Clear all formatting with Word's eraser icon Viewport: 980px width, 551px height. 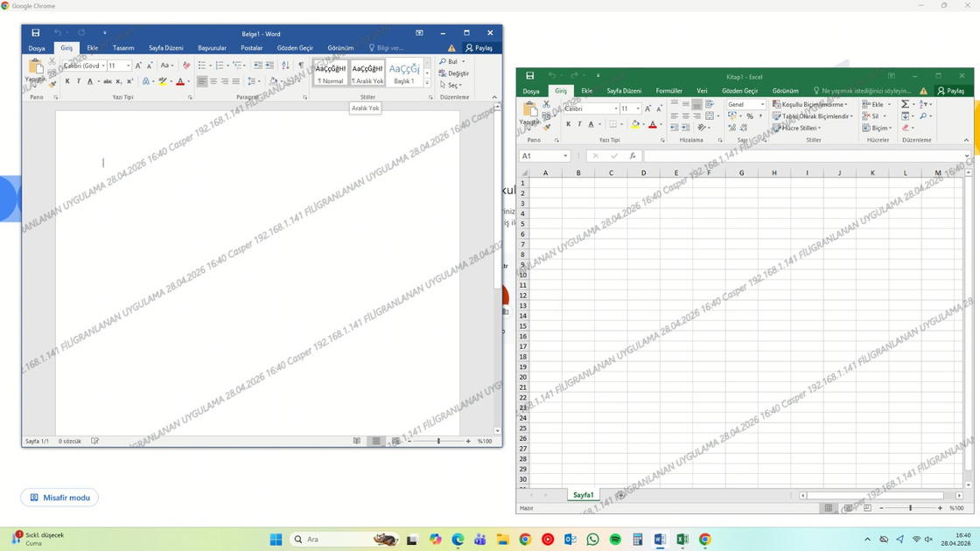(185, 65)
